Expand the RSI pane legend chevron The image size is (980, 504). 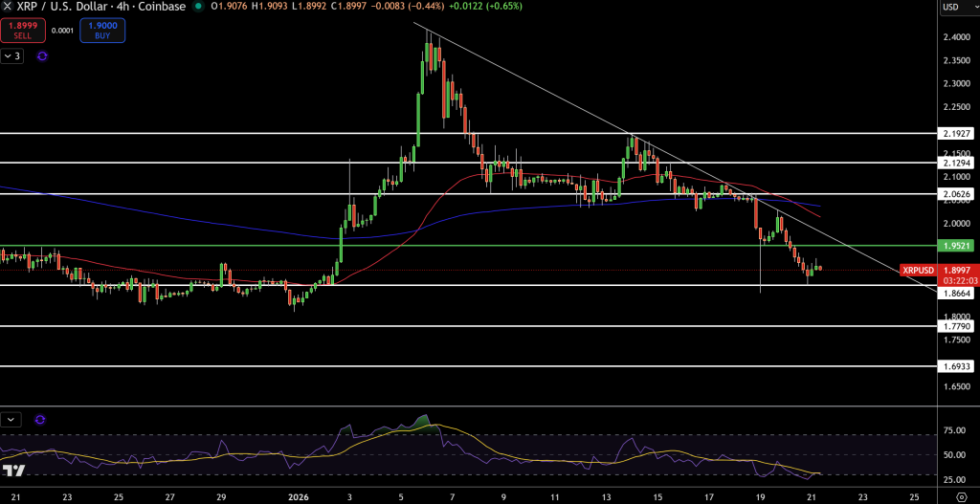pyautogui.click(x=11, y=420)
